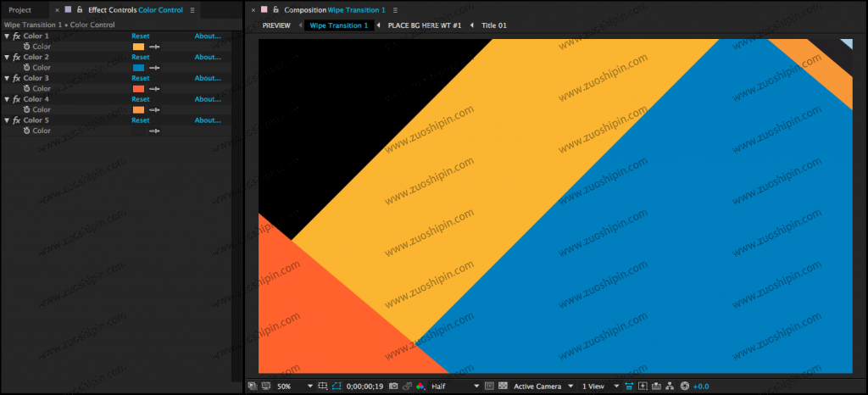Open grid and guide options icon
The width and height of the screenshot is (868, 395).
coord(322,387)
